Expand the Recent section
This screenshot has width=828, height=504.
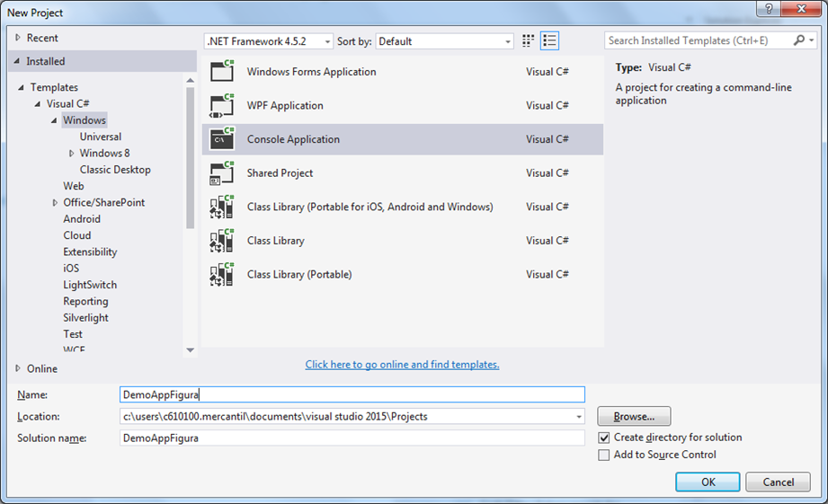click(x=17, y=38)
